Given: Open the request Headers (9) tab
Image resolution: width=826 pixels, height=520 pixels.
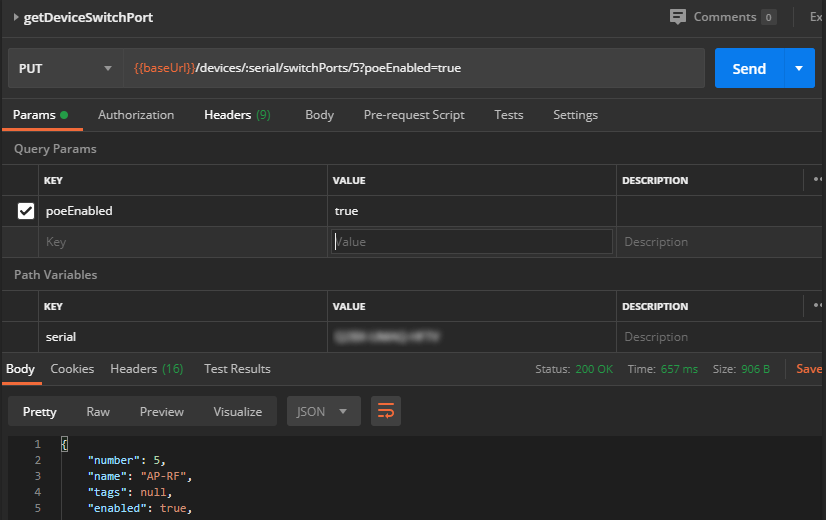Looking at the screenshot, I should 237,115.
